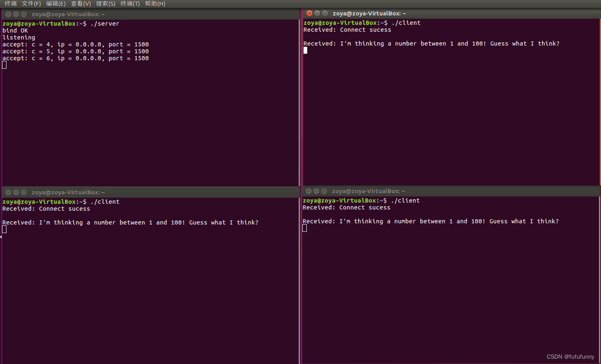601x364 pixels.
Task: Close the bottom-left client terminal window
Action: click(x=8, y=192)
